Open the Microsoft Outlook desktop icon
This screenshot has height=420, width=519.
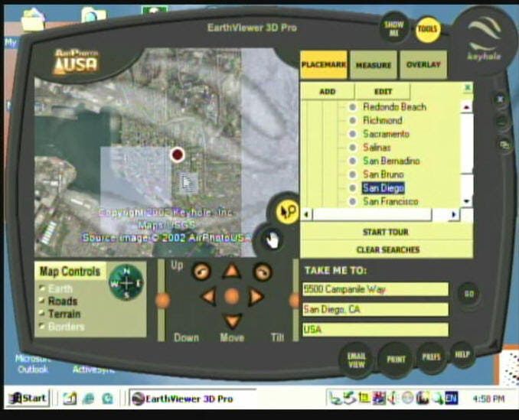(32, 364)
